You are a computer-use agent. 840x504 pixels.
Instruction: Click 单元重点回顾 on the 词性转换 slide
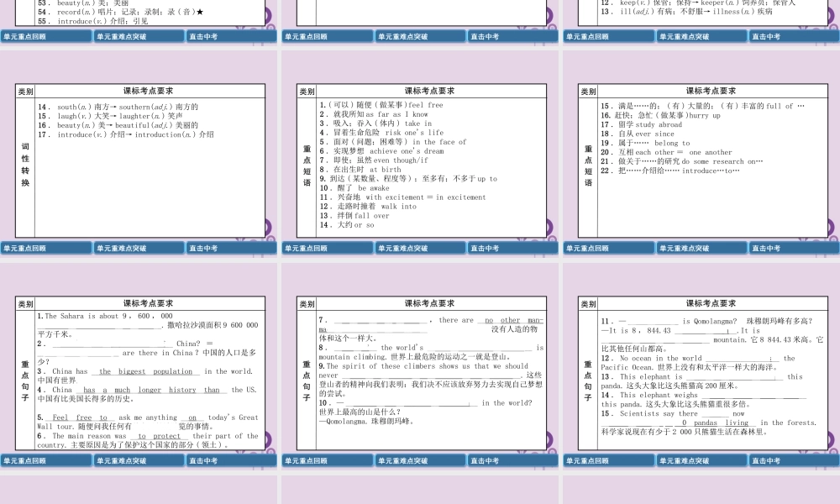click(x=46, y=248)
